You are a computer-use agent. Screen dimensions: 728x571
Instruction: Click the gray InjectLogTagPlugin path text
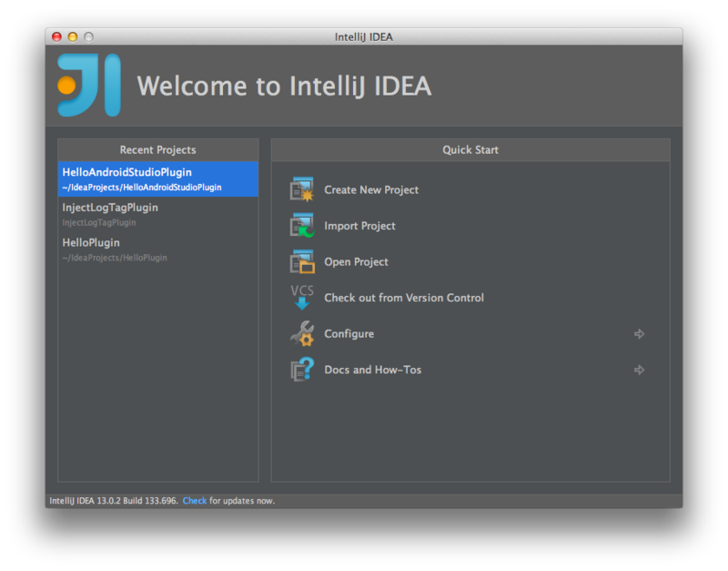[99, 222]
